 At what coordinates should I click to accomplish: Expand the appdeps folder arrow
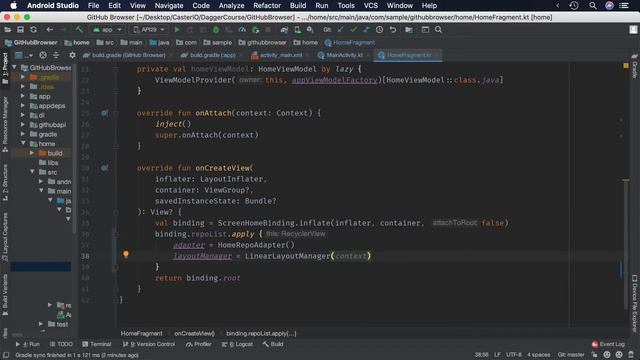pyautogui.click(x=23, y=106)
